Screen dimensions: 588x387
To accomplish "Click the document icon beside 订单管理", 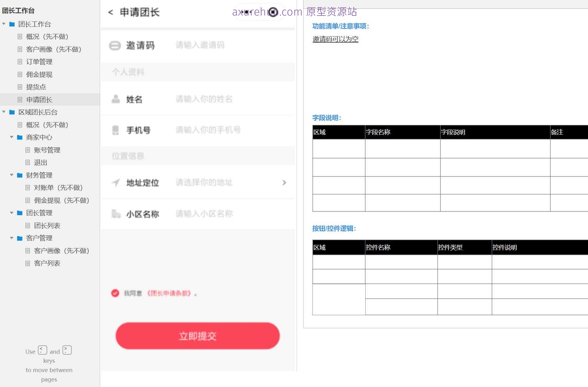I will [x=20, y=62].
